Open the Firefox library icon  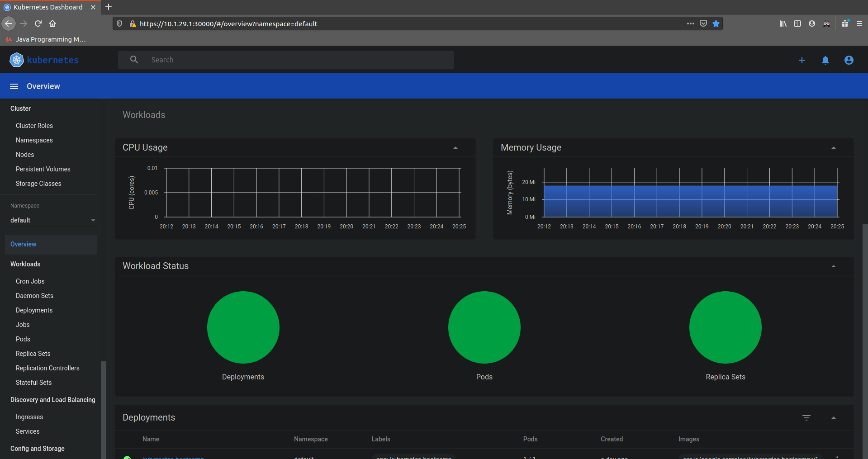(x=783, y=24)
